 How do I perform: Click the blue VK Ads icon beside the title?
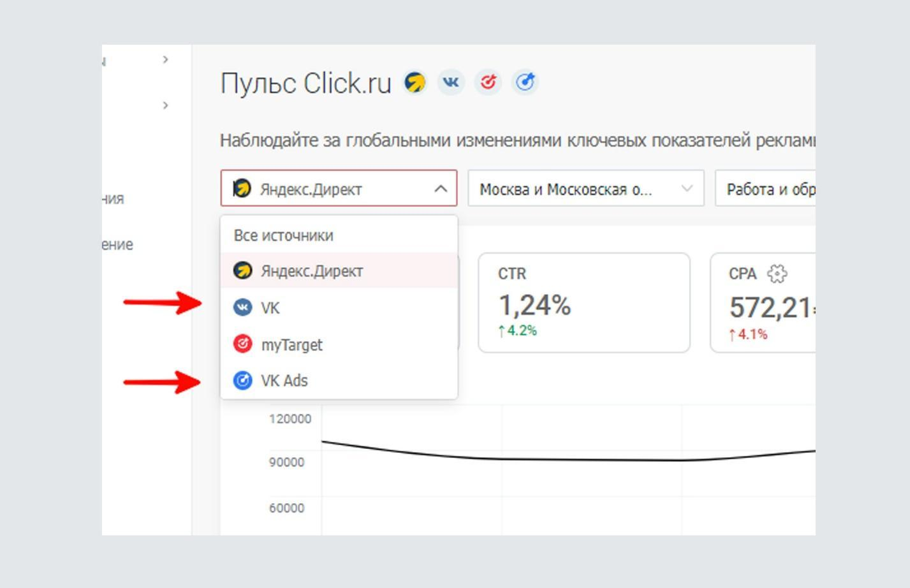(x=525, y=82)
